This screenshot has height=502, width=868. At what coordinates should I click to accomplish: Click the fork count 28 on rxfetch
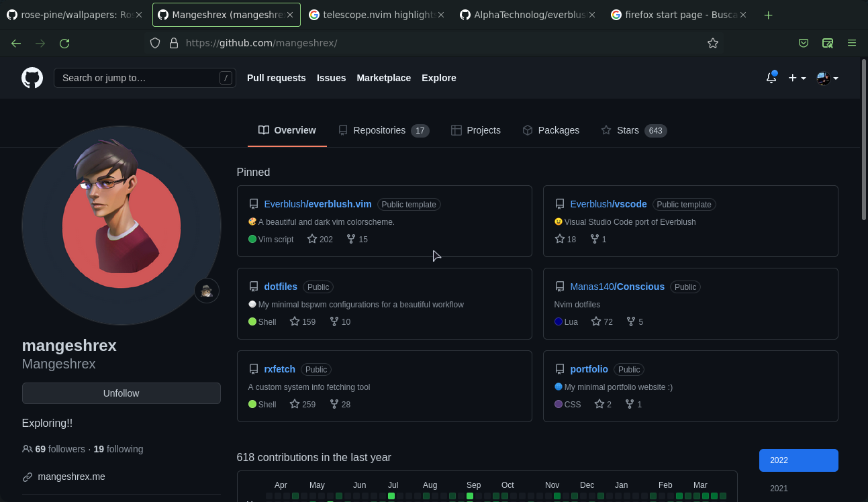pos(340,404)
